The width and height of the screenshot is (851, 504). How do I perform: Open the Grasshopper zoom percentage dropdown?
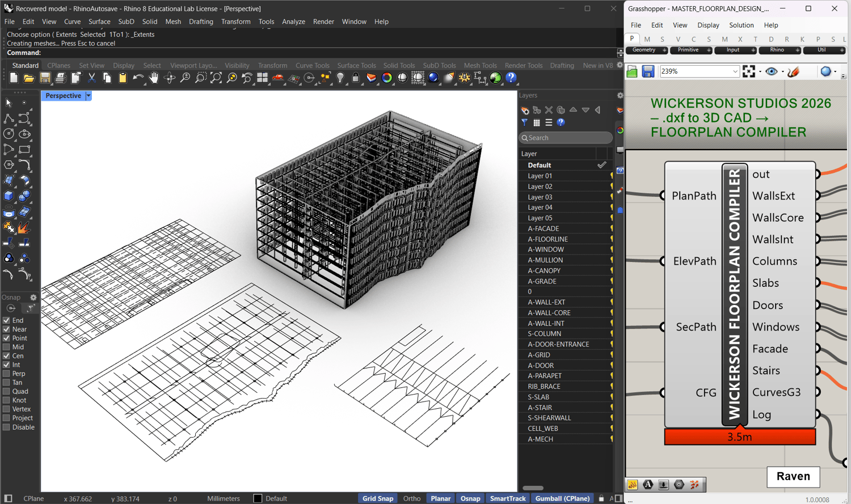(x=735, y=71)
